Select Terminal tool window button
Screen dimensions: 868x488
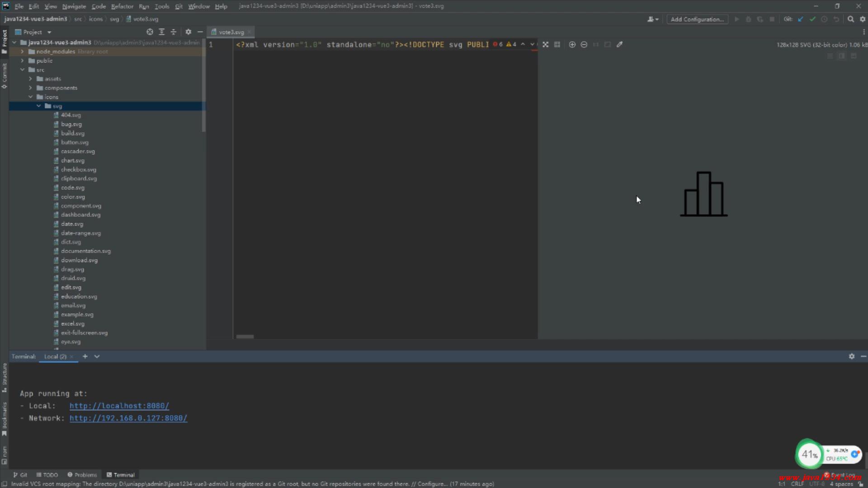(121, 475)
